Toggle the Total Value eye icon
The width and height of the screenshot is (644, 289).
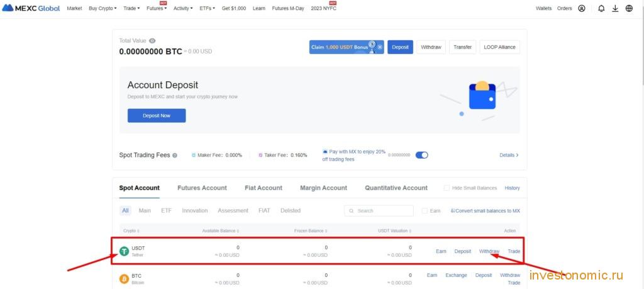click(152, 41)
